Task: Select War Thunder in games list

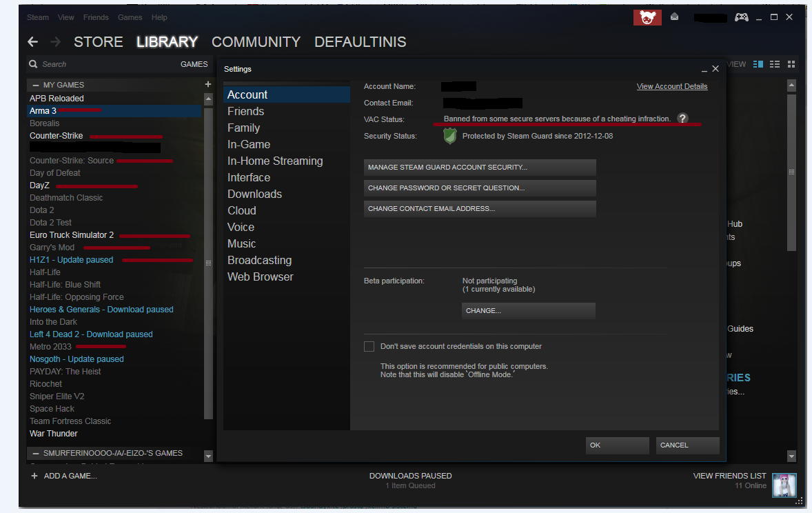Action: pyautogui.click(x=53, y=434)
